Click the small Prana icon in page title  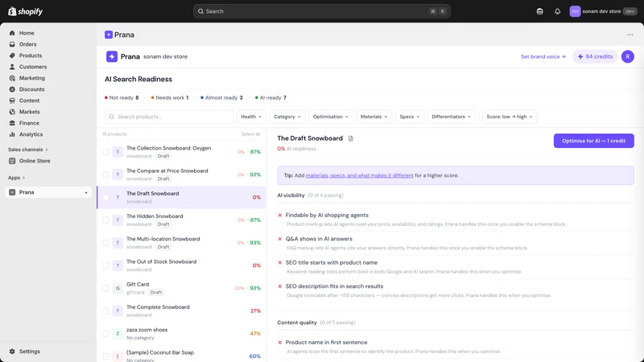click(109, 35)
